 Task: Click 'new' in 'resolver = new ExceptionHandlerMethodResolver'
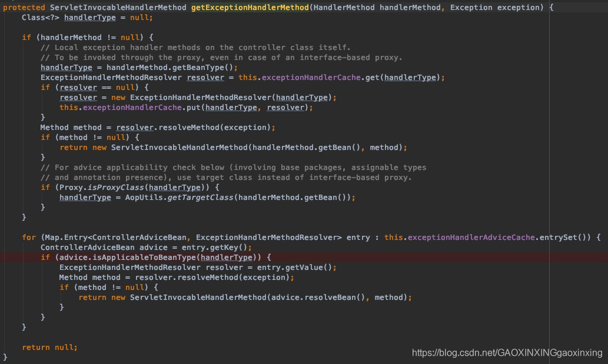click(x=118, y=98)
